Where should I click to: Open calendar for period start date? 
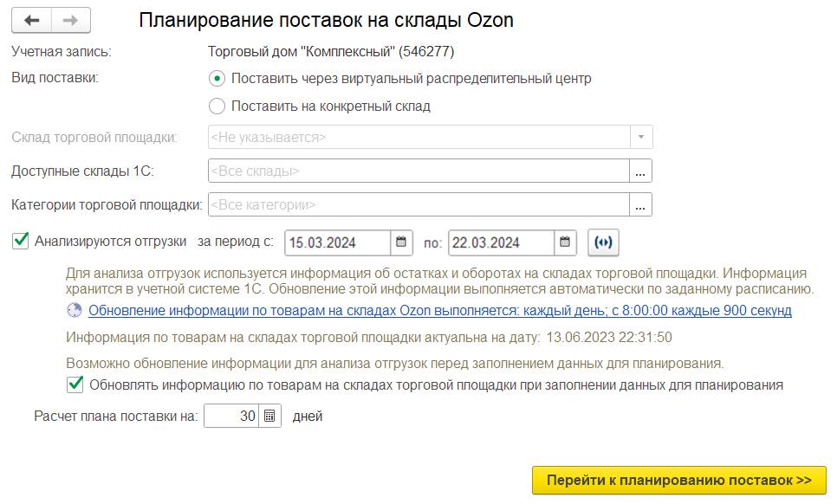point(401,242)
